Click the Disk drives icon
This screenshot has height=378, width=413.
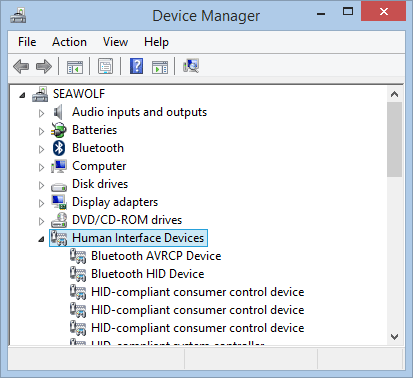coord(59,186)
